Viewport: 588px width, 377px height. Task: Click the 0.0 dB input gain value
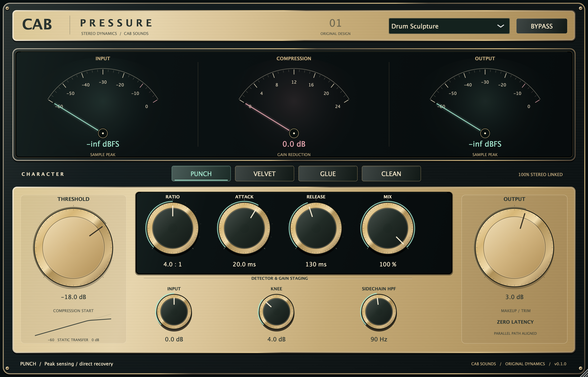(x=174, y=339)
